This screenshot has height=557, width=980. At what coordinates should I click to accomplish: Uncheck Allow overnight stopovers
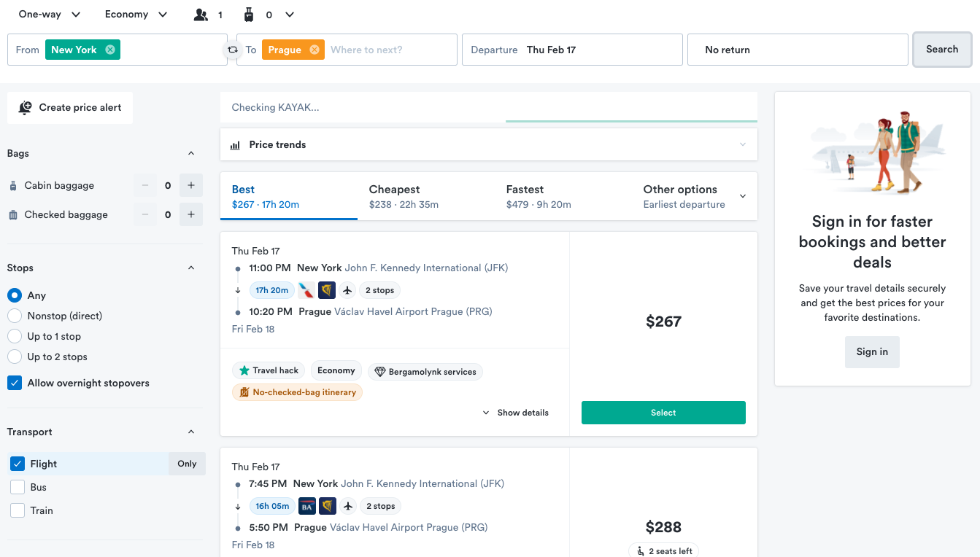coord(14,382)
